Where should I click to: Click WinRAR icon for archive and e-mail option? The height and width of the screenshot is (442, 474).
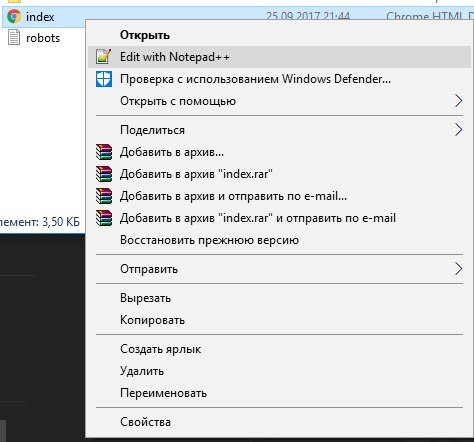[104, 196]
